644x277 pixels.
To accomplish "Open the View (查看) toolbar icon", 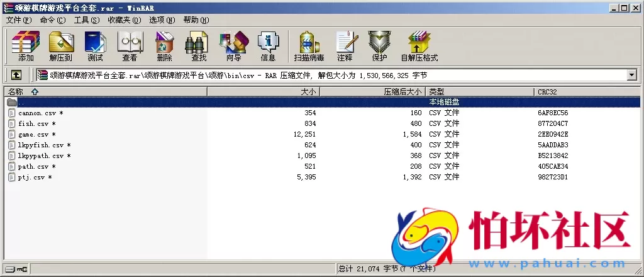I will pyautogui.click(x=130, y=45).
